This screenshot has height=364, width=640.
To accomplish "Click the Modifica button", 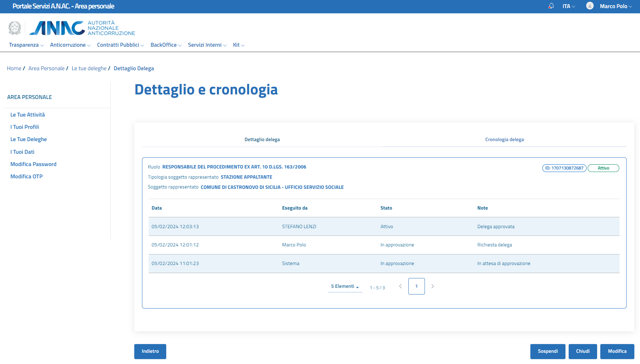I will pyautogui.click(x=617, y=351).
